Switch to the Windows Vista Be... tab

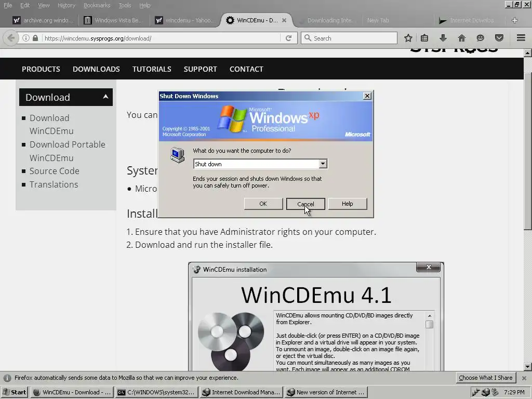(114, 20)
